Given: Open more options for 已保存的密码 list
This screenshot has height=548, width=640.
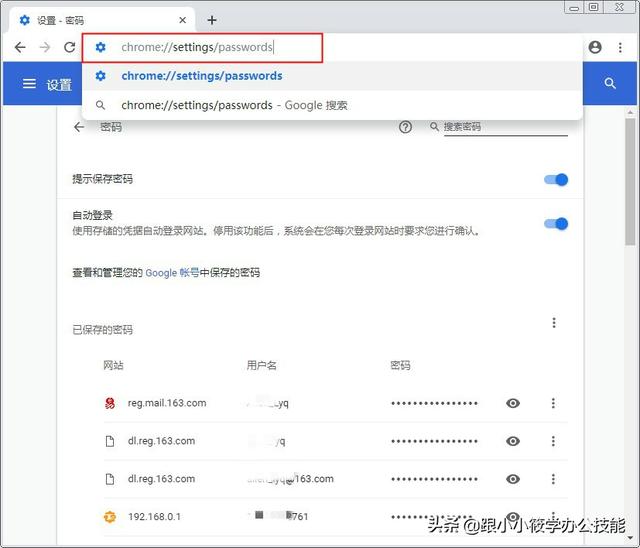Looking at the screenshot, I should tap(554, 323).
